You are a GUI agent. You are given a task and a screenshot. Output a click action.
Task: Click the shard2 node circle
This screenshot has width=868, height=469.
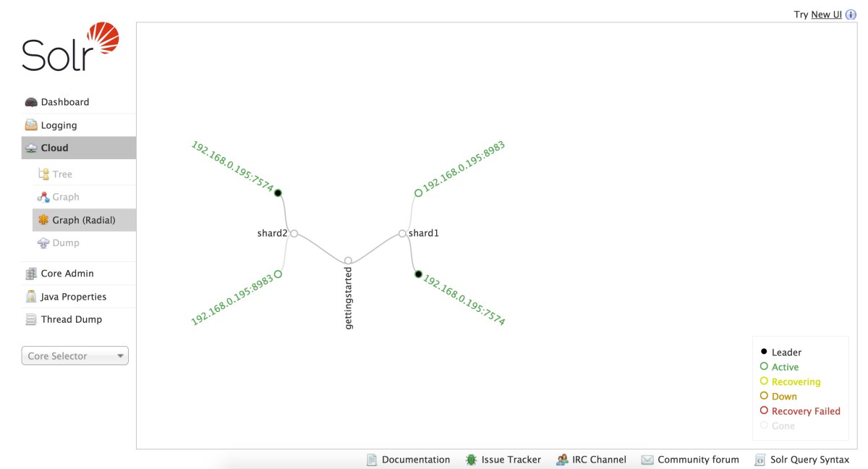pyautogui.click(x=294, y=234)
